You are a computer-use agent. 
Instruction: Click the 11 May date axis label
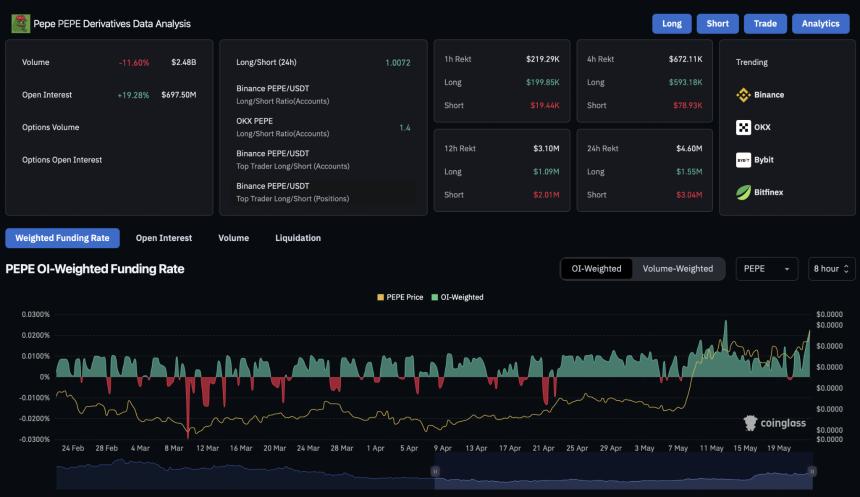tap(711, 448)
